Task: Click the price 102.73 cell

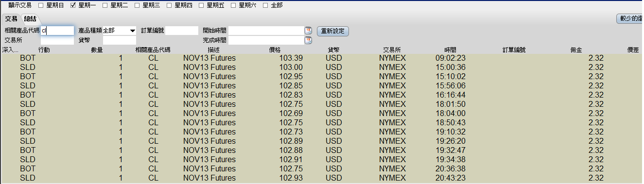Action: tap(292, 132)
